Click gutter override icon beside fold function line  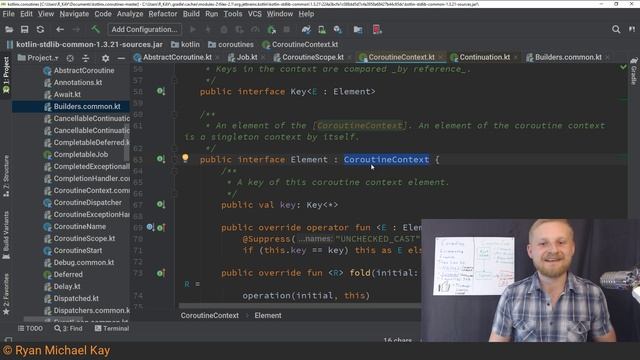161,273
